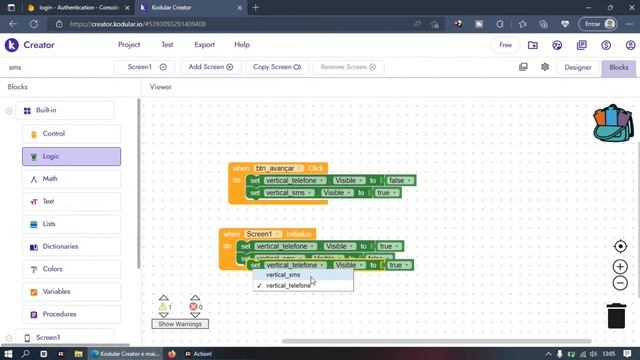
Task: Click the blocks palette vertical scrollbar
Action: point(138,183)
